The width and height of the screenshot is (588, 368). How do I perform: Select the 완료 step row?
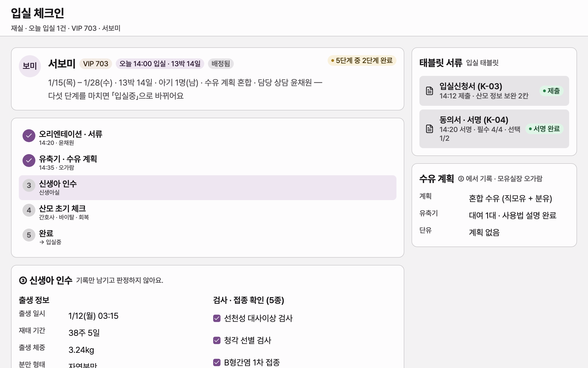[207, 237]
